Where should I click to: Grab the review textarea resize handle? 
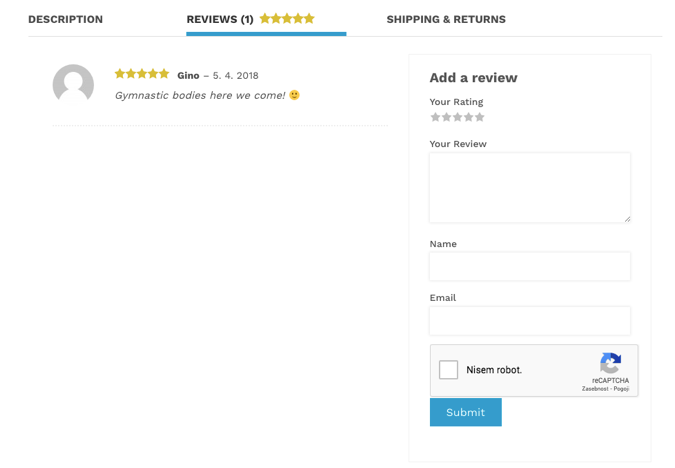pos(626,218)
